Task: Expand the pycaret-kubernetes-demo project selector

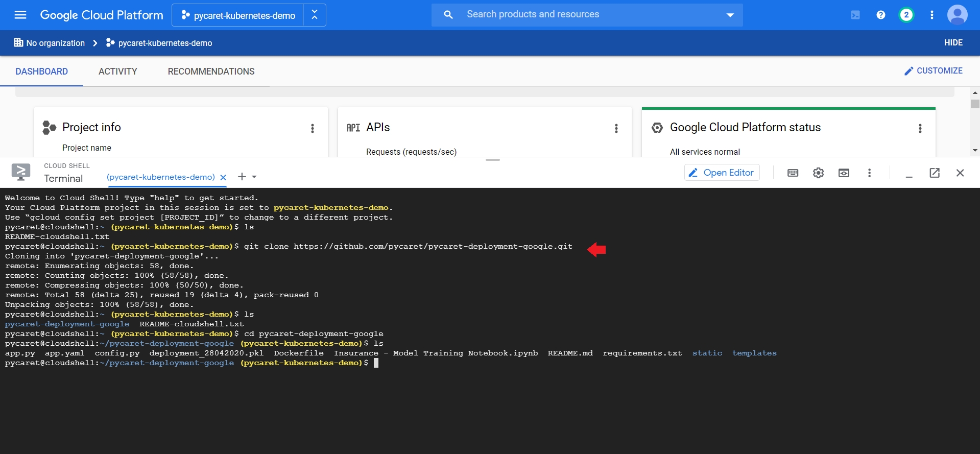Action: (238, 15)
